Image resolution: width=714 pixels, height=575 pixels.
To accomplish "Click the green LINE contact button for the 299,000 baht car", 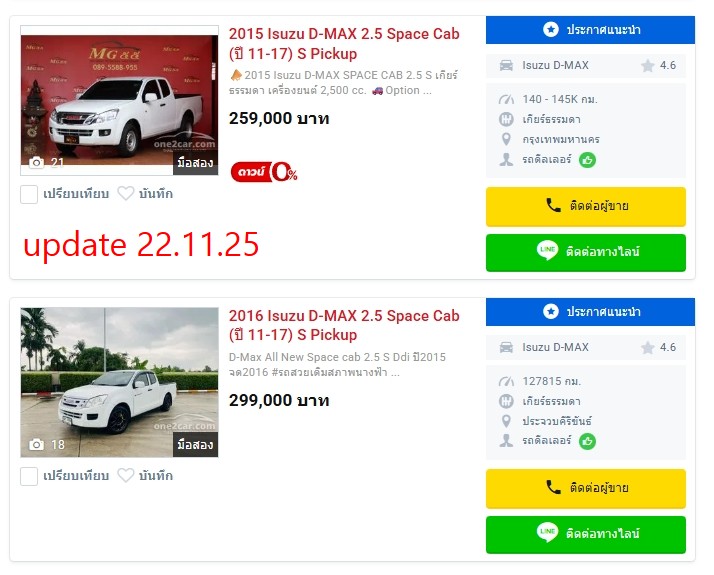I will 586,534.
